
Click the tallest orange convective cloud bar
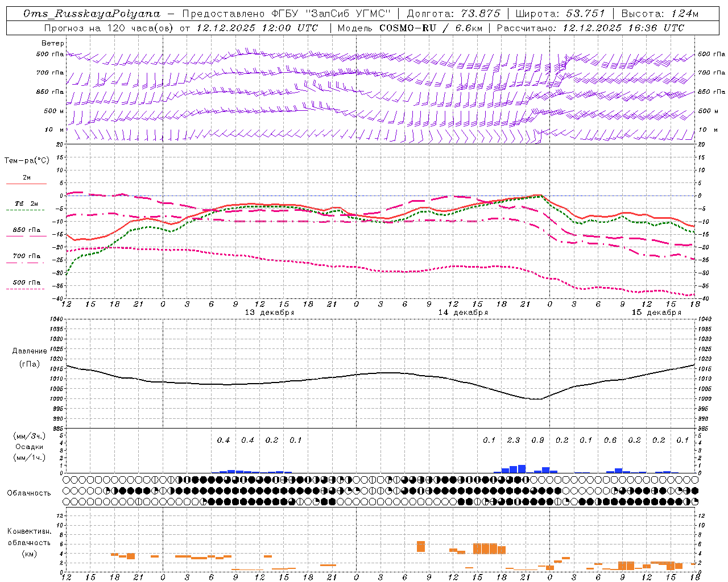(x=421, y=546)
